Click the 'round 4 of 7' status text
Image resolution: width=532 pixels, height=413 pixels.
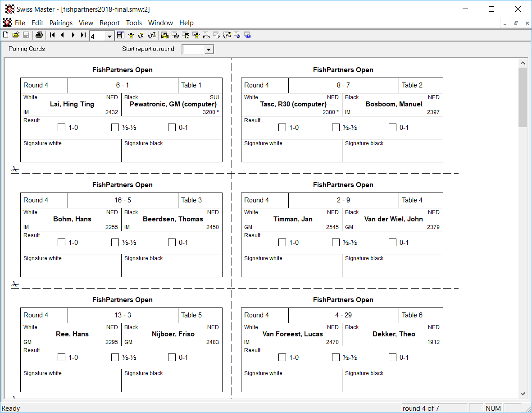point(420,408)
